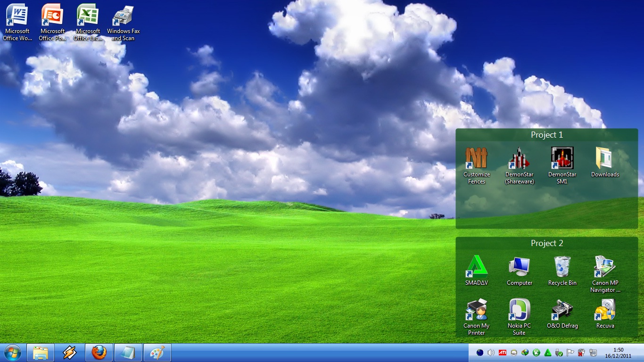Screen dimensions: 644x362
Task: Open Windows Explorer from the taskbar
Action: [x=41, y=353]
